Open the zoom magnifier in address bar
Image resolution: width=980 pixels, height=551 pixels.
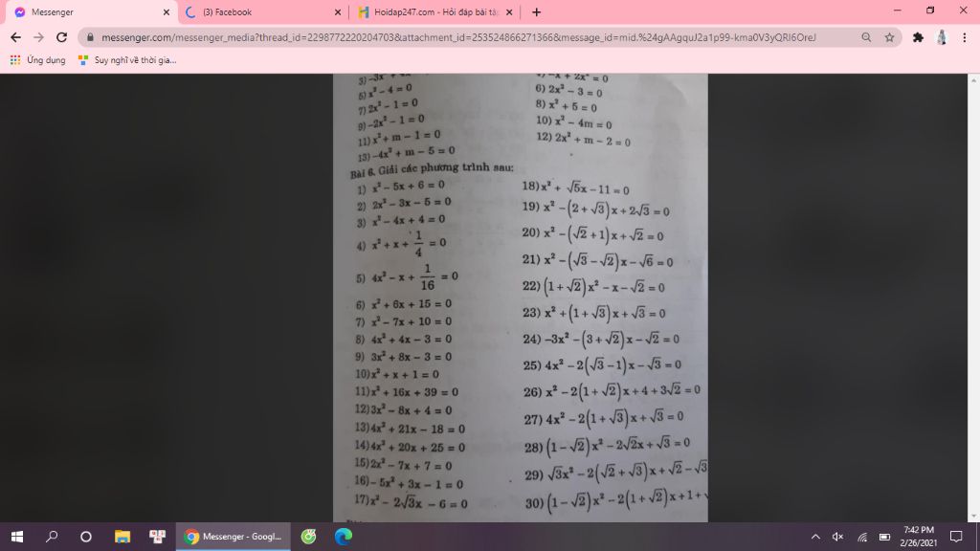pyautogui.click(x=866, y=37)
